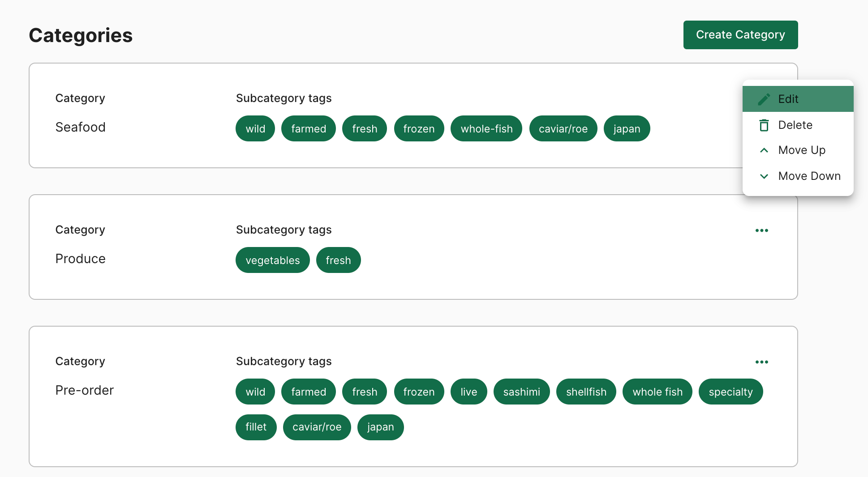Click the Produce category name
Viewport: 868px width, 477px height.
(80, 259)
